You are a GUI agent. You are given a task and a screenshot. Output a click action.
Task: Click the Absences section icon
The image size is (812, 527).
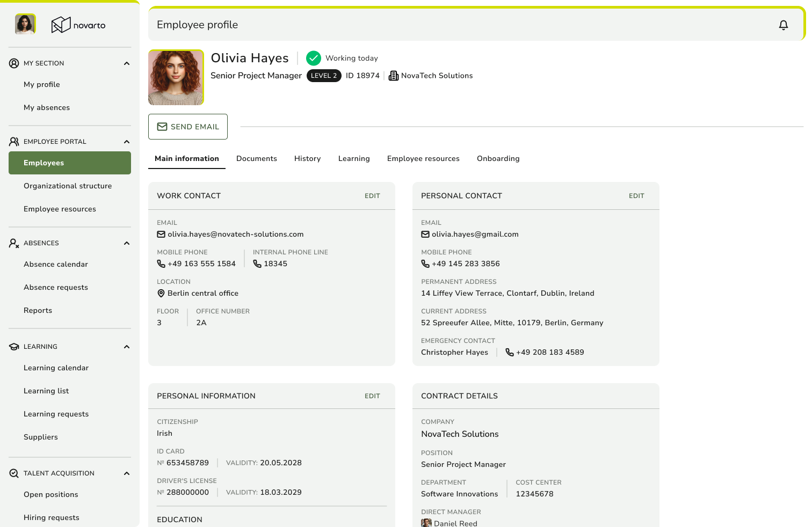pyautogui.click(x=15, y=243)
